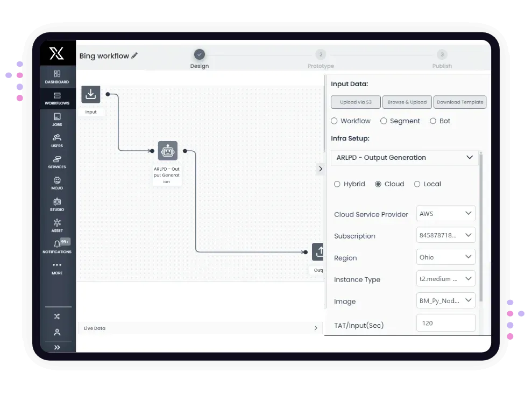Expand the Live Data panel
Image resolution: width=532 pixels, height=393 pixels.
[316, 328]
